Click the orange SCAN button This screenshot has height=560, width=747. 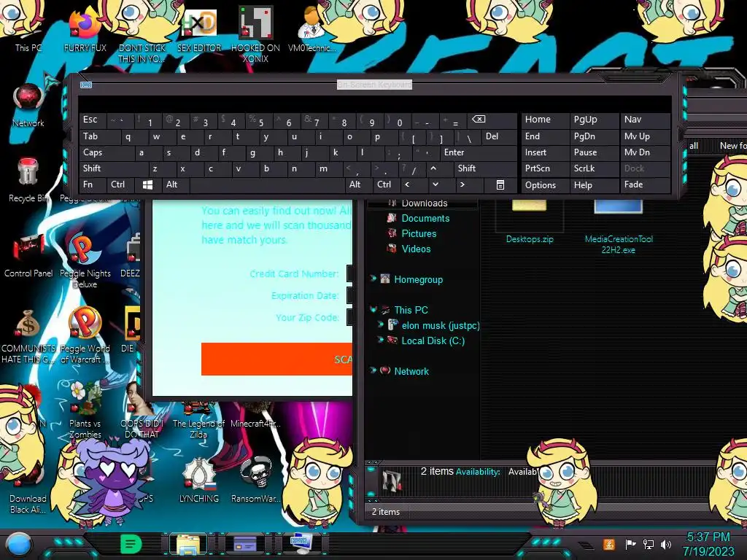[276, 359]
